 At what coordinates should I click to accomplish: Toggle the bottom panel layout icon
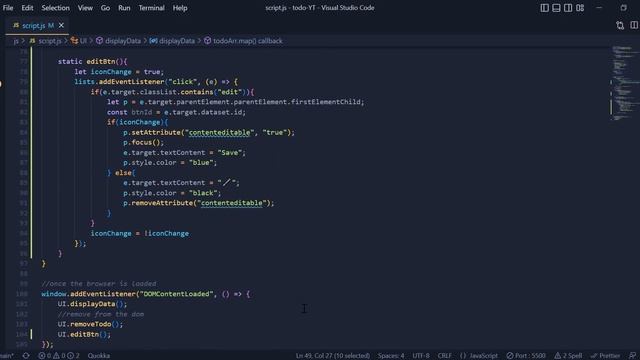(x=556, y=8)
